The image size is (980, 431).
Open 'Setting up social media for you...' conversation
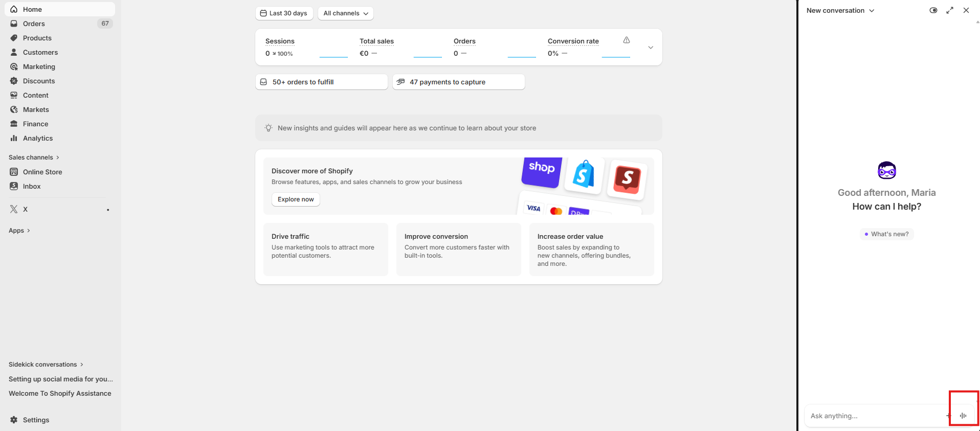click(x=60, y=379)
